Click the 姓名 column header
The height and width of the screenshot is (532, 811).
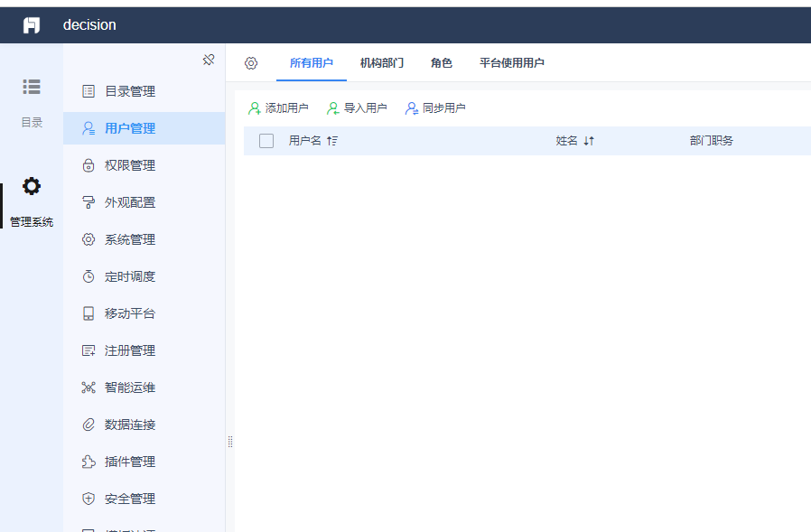pyautogui.click(x=566, y=141)
